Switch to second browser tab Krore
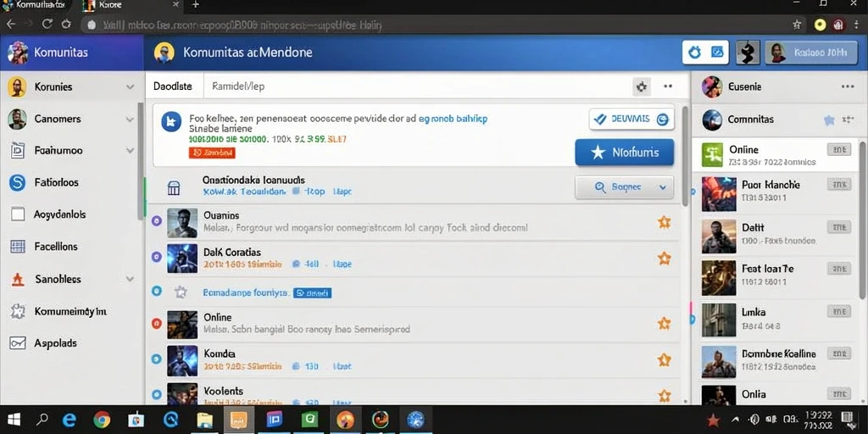This screenshot has height=434, width=868. pos(131,6)
